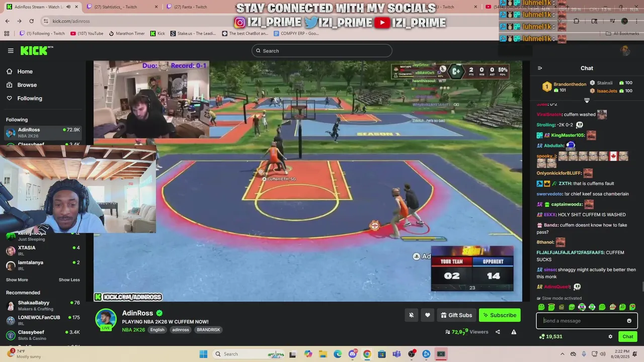Open recommended Classybeef Slots & Casino channel
This screenshot has height=362, width=644.
pos(43,335)
